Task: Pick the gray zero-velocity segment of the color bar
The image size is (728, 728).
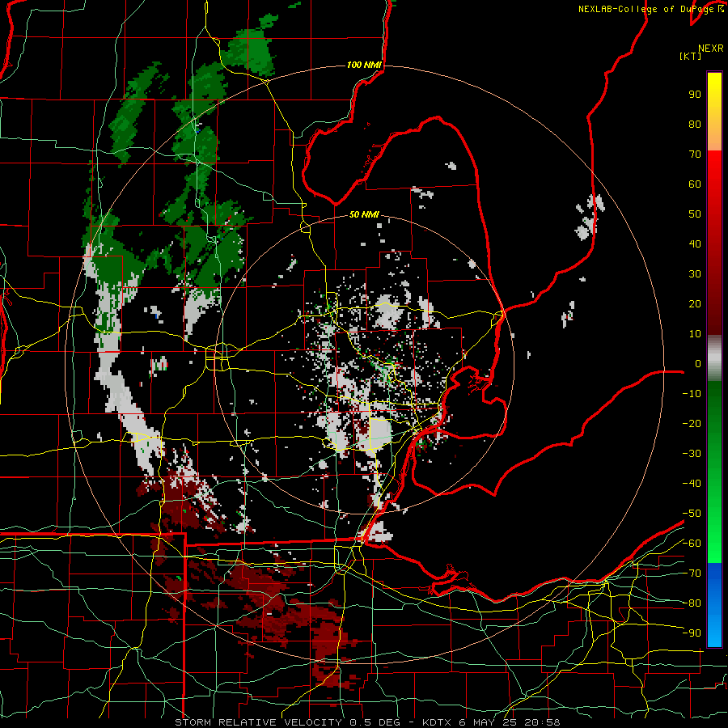Action: point(714,358)
